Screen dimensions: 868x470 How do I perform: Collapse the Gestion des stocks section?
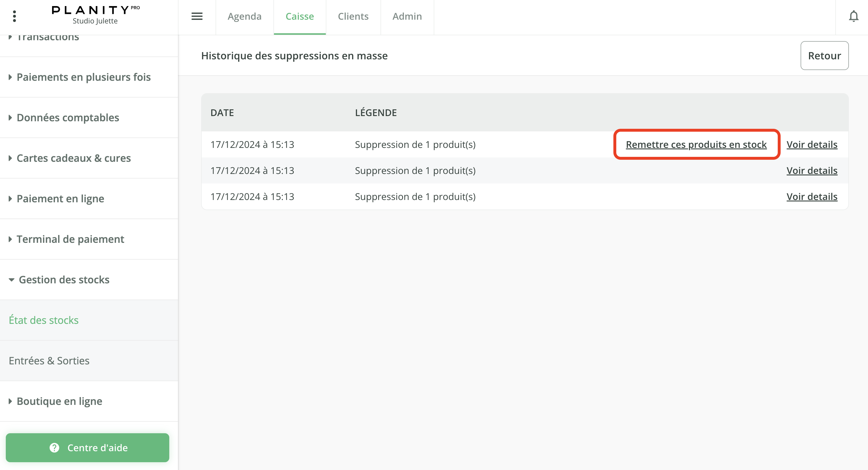point(64,280)
